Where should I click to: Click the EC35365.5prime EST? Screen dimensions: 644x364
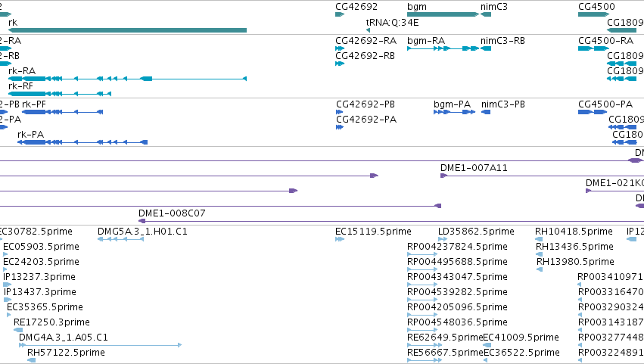pyautogui.click(x=9, y=315)
